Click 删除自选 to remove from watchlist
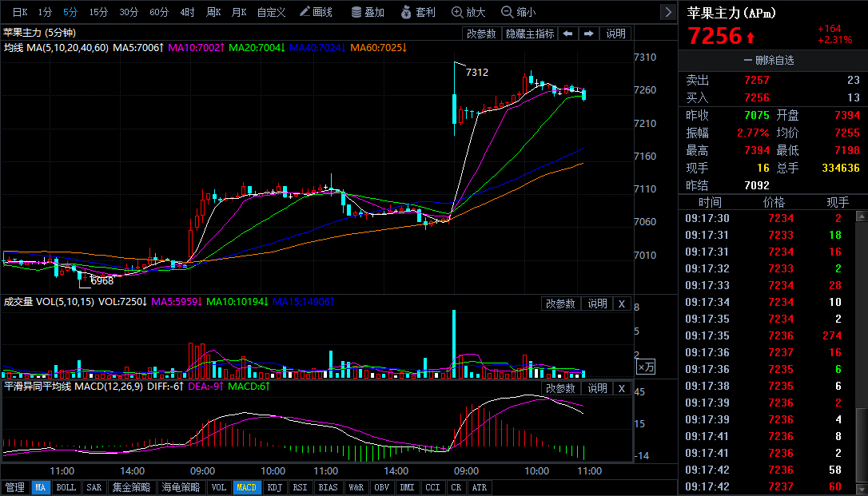The width and height of the screenshot is (868, 496). pyautogui.click(x=769, y=60)
